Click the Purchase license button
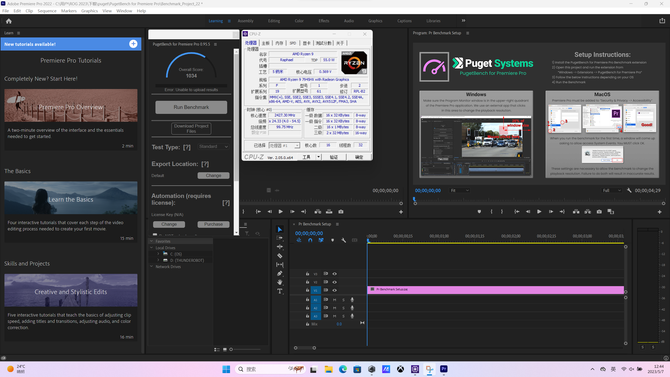Image resolution: width=670 pixels, height=377 pixels. tap(213, 224)
